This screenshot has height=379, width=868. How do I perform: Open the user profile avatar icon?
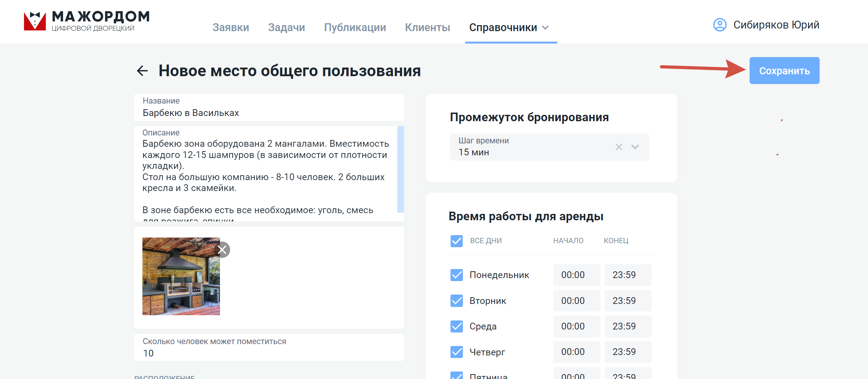click(x=720, y=25)
